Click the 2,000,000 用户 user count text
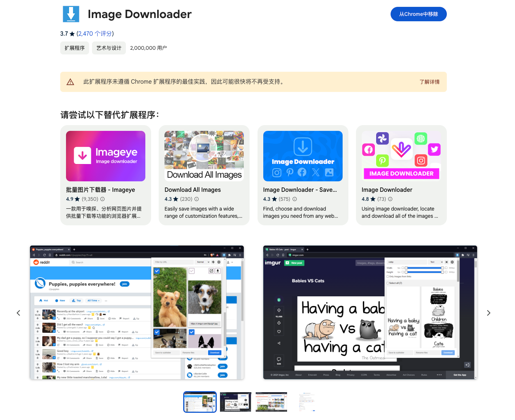The width and height of the screenshot is (515, 420). pyautogui.click(x=148, y=48)
